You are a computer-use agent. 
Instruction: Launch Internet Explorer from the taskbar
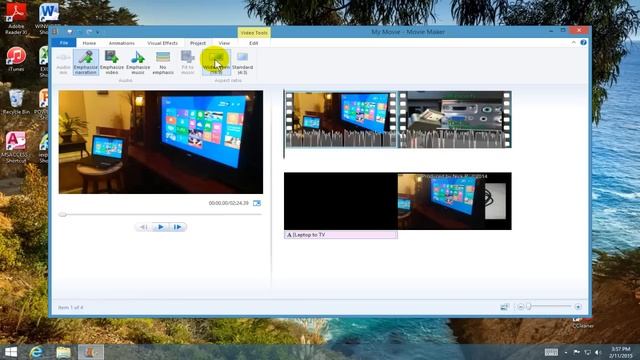(36, 352)
